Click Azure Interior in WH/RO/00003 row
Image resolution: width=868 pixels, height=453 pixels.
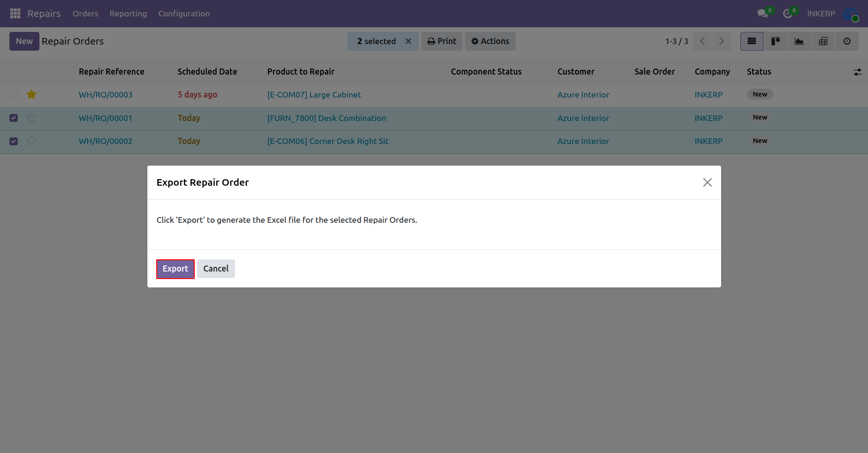583,95
